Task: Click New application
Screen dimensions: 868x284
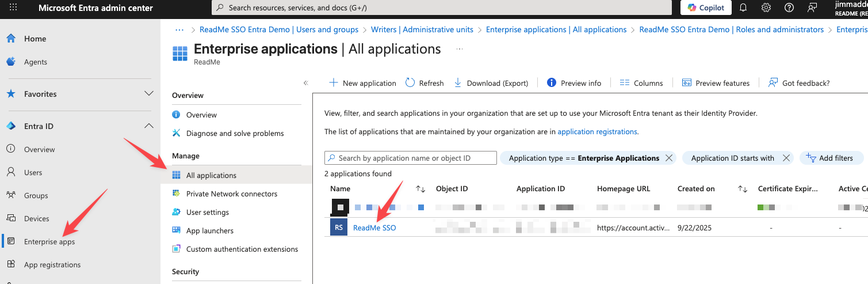Action: [362, 83]
